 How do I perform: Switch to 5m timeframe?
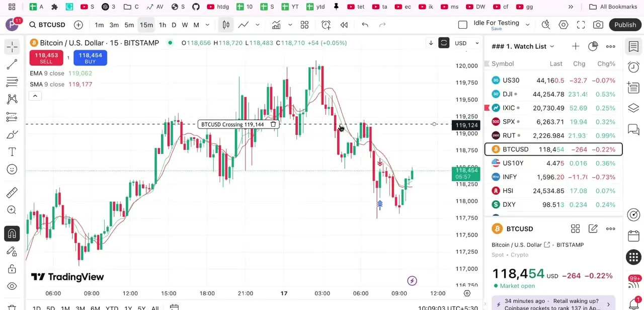point(129,25)
